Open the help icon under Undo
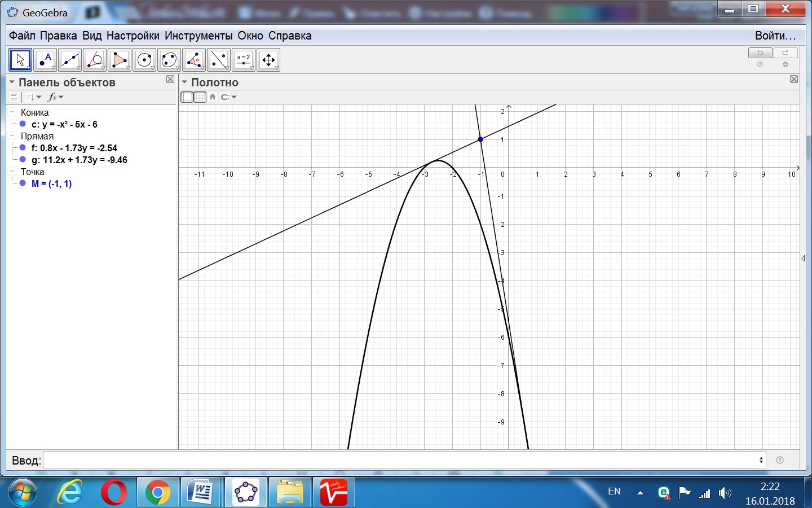 coord(760,65)
